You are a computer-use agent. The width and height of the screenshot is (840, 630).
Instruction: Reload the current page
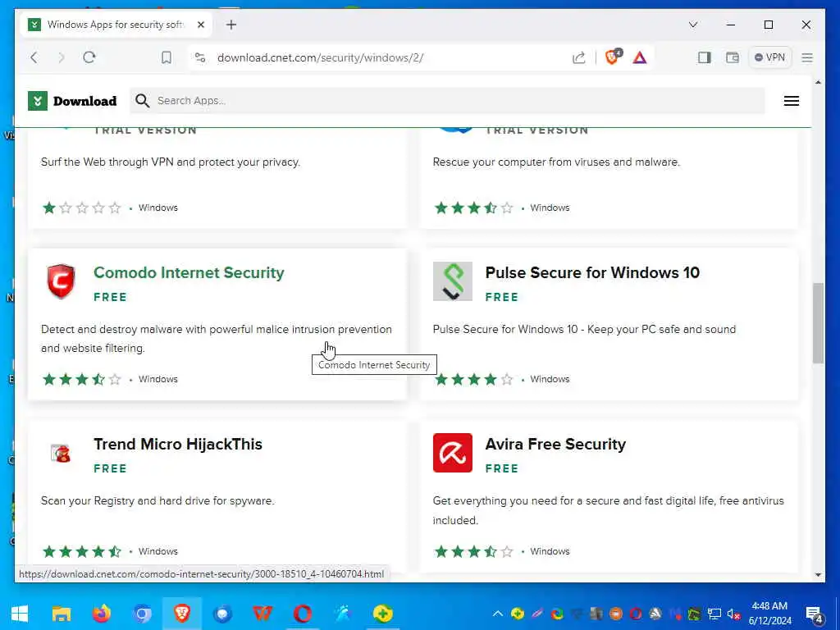[89, 57]
